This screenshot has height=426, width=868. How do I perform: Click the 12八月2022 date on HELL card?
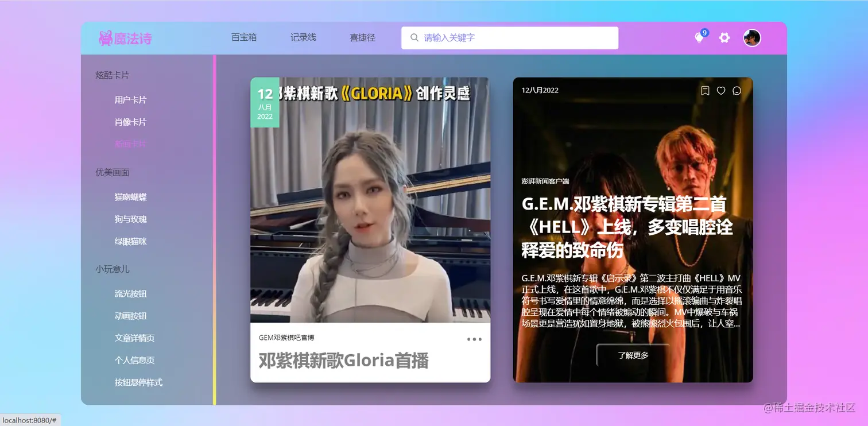[x=540, y=90]
